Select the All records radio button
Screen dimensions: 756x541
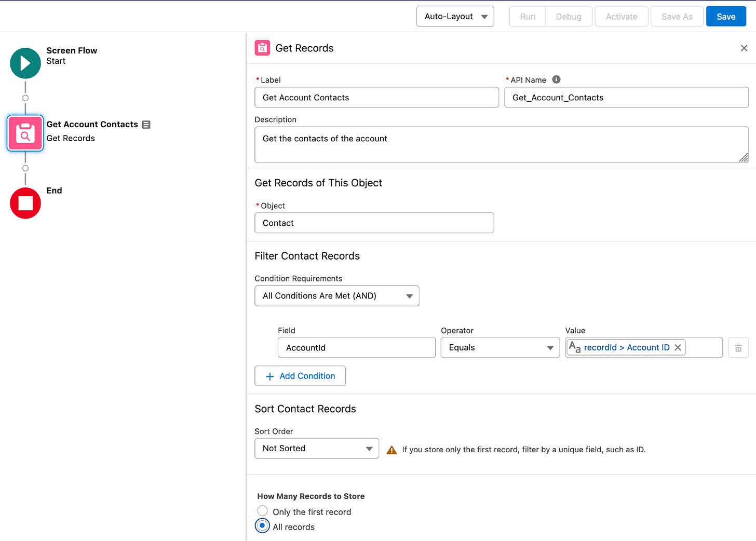click(x=263, y=526)
